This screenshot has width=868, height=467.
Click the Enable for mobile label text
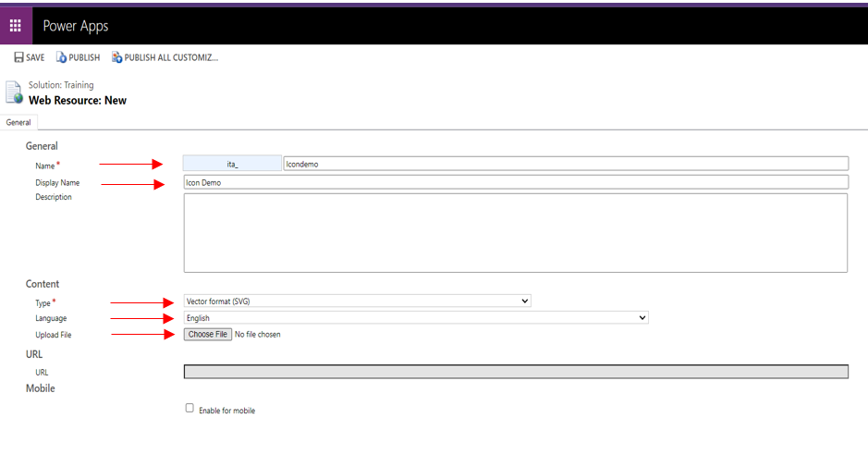(x=226, y=411)
